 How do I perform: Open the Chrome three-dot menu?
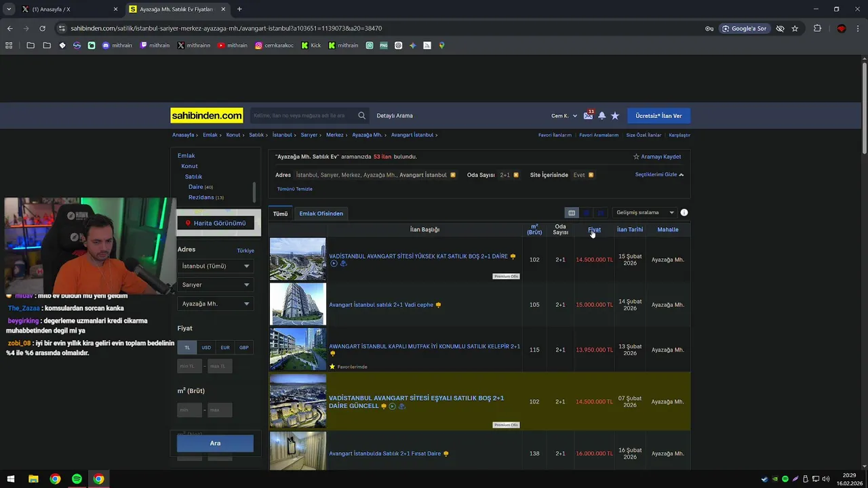coord(858,28)
